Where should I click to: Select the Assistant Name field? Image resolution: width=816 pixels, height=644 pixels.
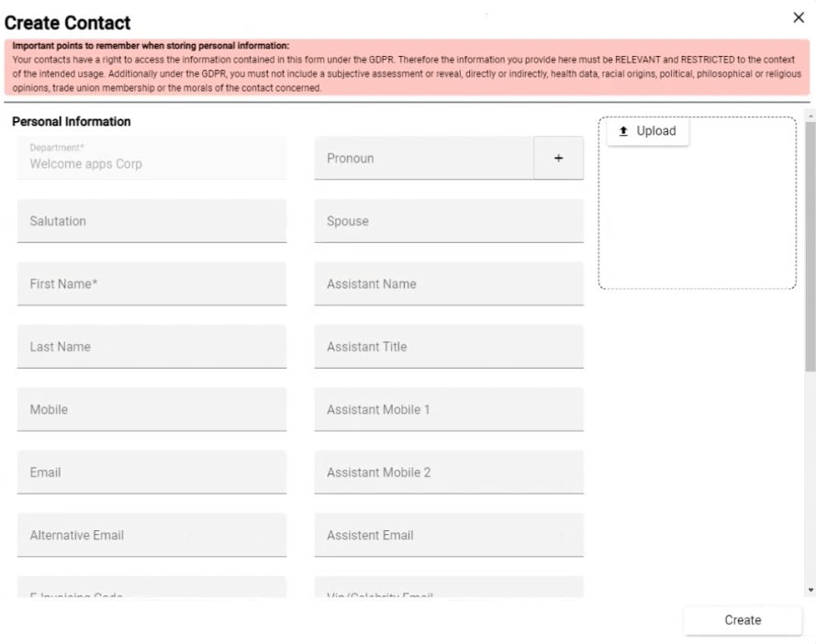pos(449,284)
